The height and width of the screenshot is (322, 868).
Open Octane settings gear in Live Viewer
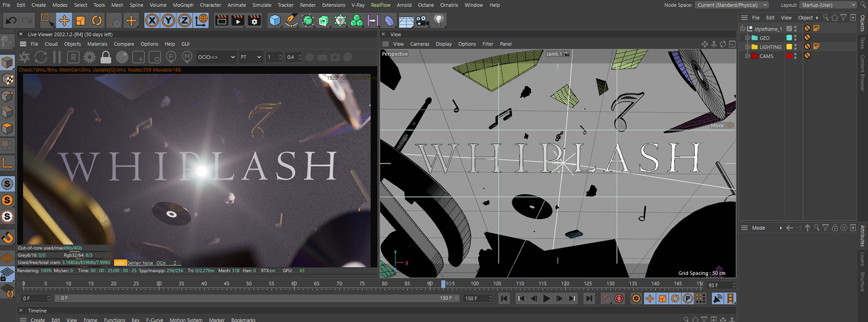pos(90,57)
